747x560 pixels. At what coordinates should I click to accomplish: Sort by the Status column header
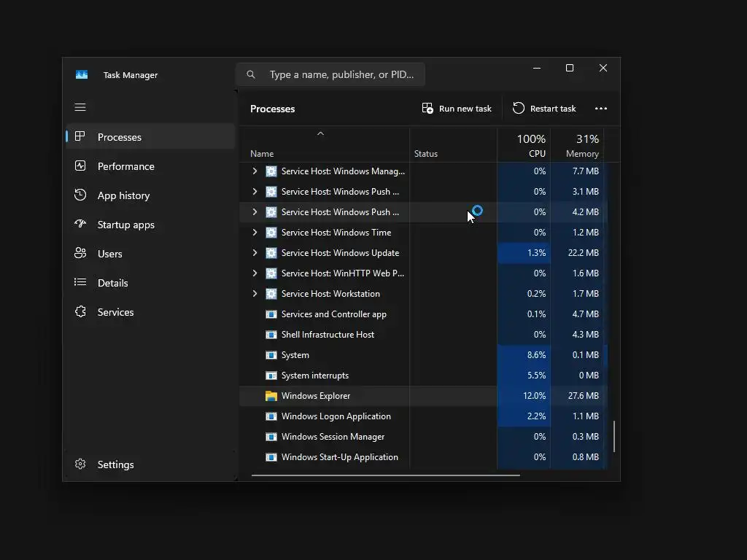(426, 154)
